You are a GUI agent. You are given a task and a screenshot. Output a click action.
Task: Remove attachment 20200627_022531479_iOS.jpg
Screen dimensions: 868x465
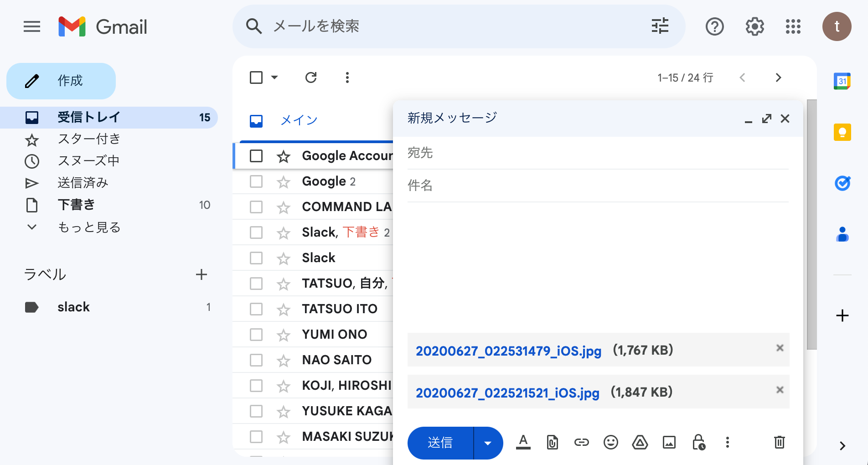[780, 348]
